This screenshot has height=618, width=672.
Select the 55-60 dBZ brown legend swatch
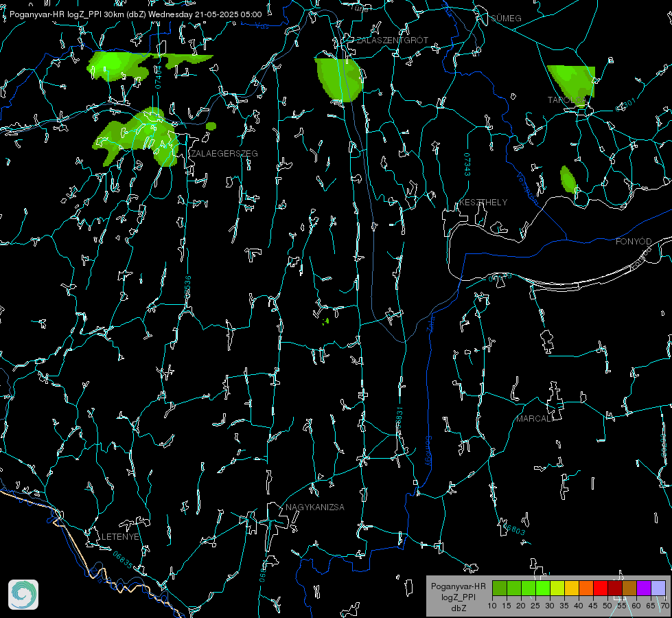click(x=629, y=588)
